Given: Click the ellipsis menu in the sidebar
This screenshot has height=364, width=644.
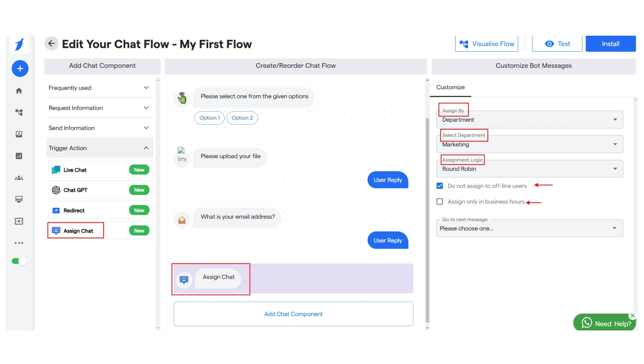Looking at the screenshot, I should coord(19,243).
